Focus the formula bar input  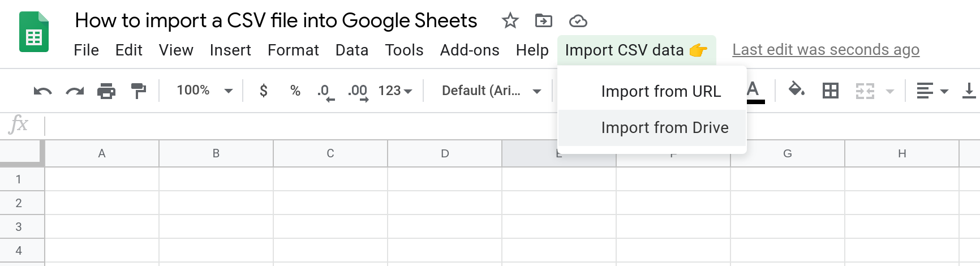tap(512, 126)
